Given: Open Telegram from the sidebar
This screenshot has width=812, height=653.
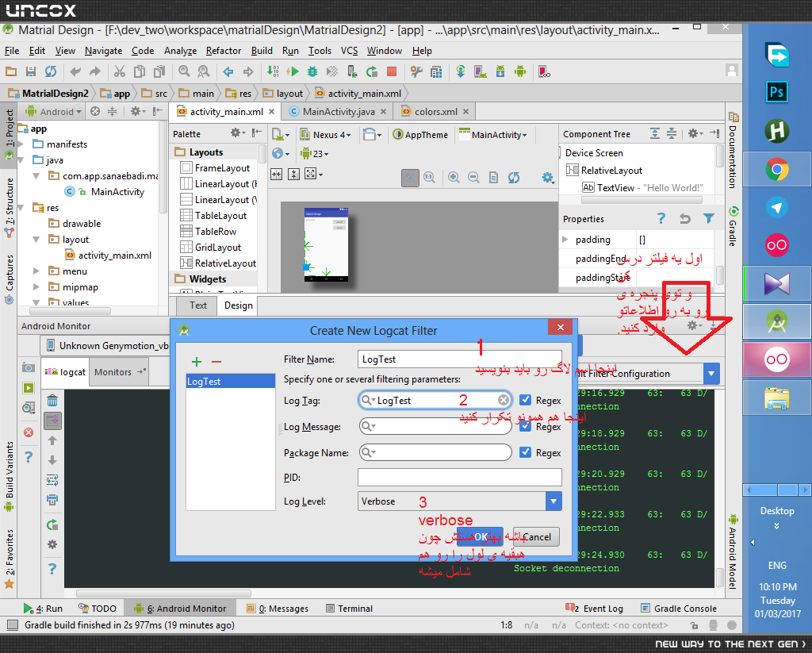Looking at the screenshot, I should pyautogui.click(x=777, y=207).
